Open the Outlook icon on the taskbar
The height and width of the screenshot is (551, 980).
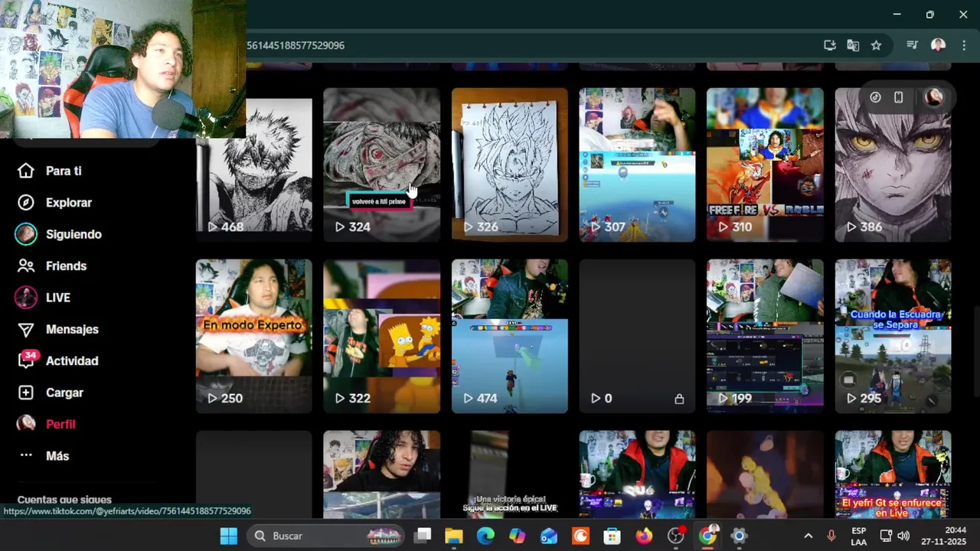(x=549, y=536)
